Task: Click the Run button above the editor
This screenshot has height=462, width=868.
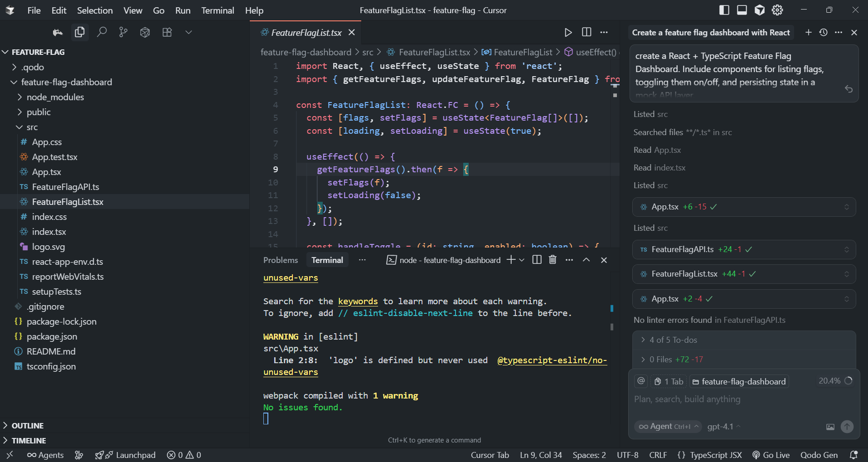Action: point(568,32)
